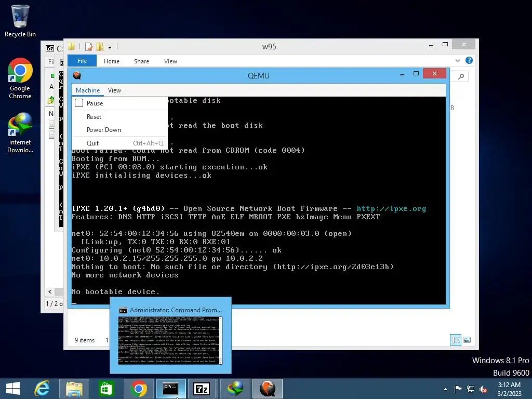Click the QEMU window logo icon

coord(77,75)
